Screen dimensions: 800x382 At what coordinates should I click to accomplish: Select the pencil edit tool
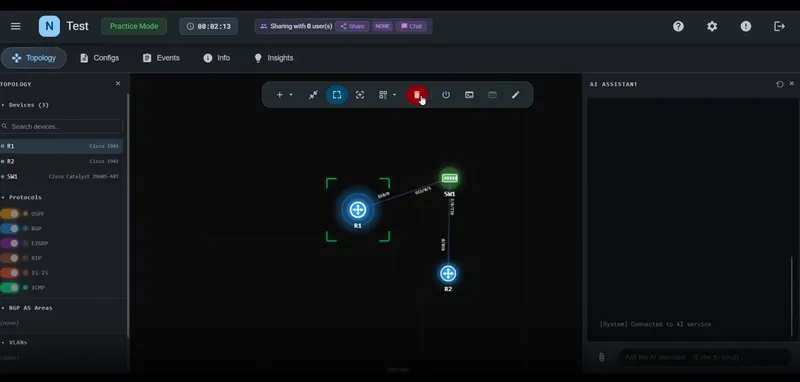click(x=516, y=95)
